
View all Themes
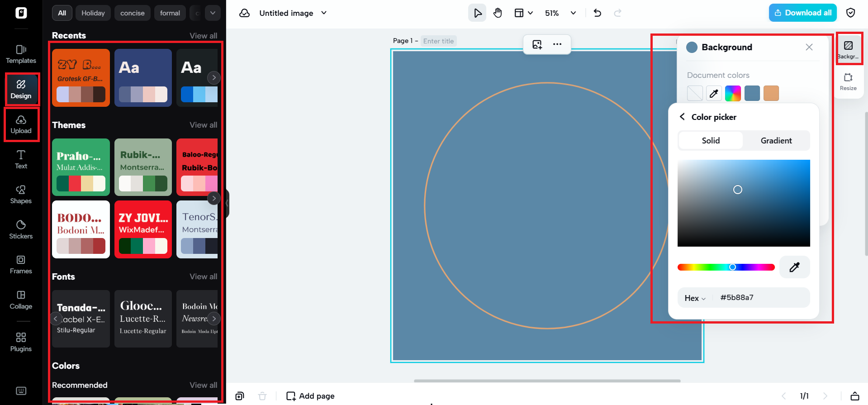pos(204,125)
